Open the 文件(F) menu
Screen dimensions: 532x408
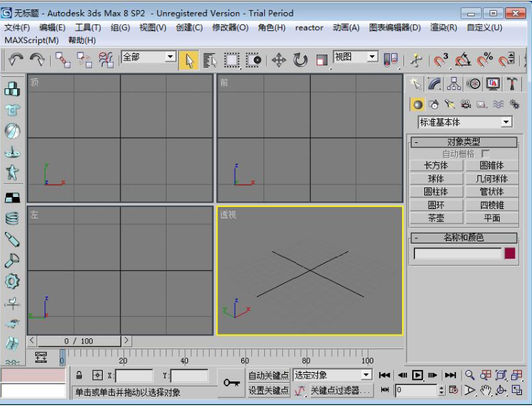17,27
